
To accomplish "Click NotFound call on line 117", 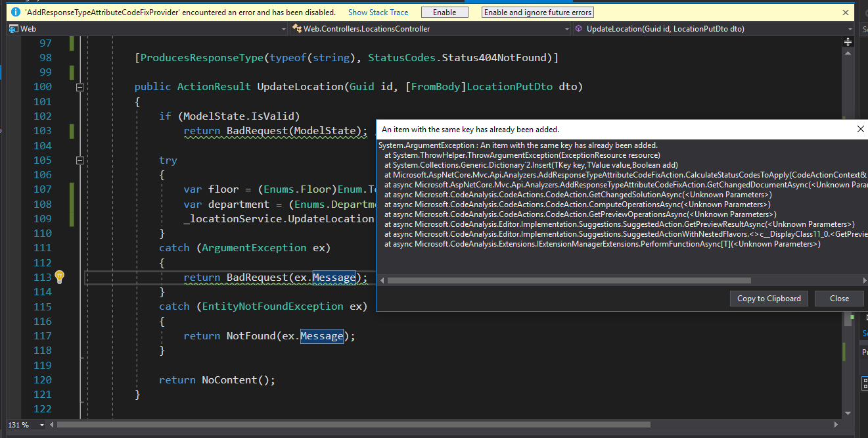I will pyautogui.click(x=251, y=336).
